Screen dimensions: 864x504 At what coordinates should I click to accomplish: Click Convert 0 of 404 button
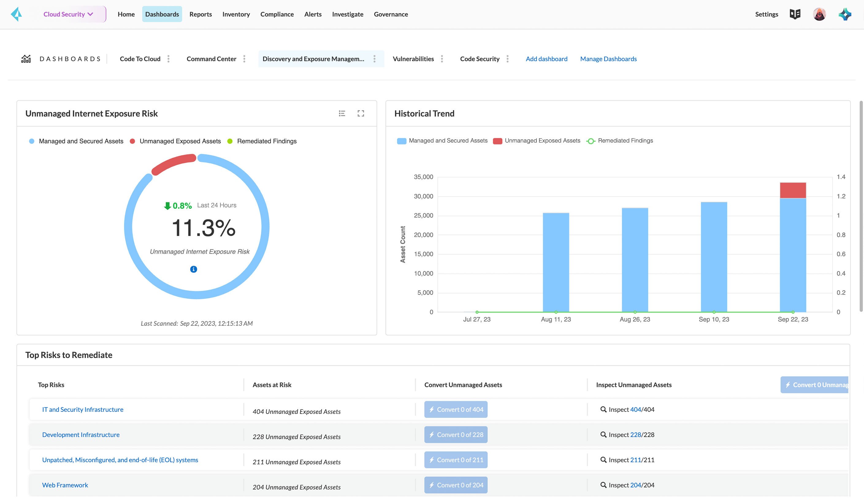(x=456, y=410)
